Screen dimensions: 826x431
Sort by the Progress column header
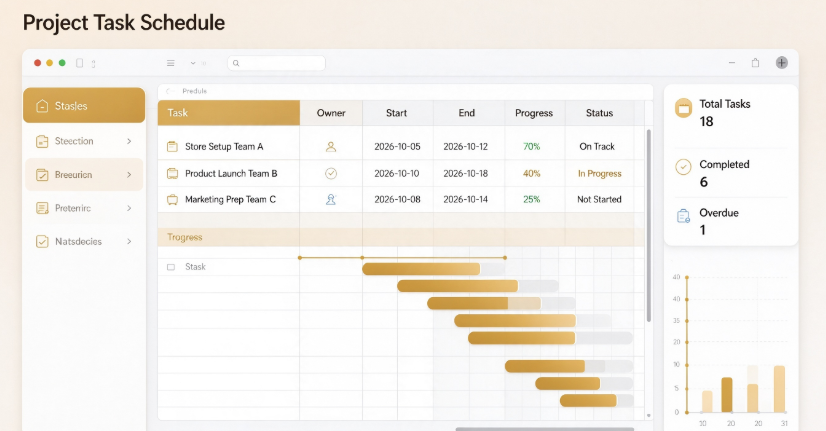(534, 113)
